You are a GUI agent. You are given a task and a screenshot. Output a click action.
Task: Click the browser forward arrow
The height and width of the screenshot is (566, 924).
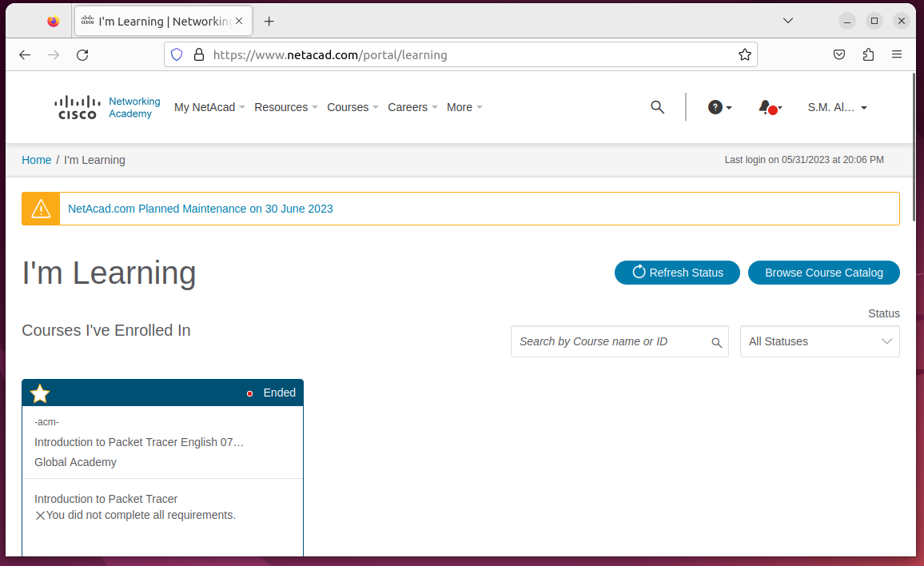coord(54,55)
